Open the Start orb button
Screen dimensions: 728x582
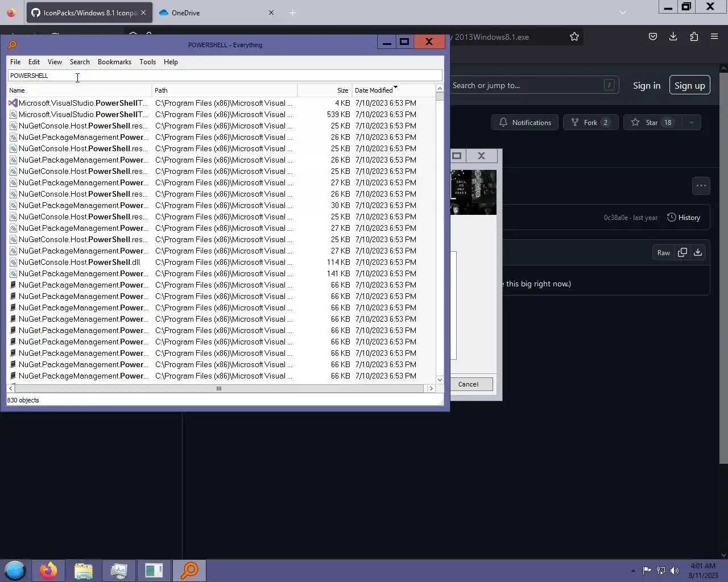coord(15,570)
